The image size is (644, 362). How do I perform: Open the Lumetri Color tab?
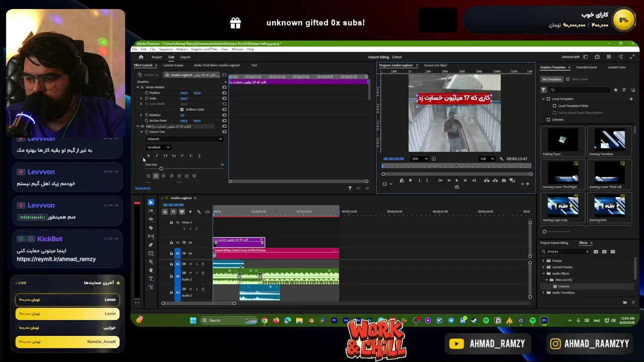pos(617,67)
